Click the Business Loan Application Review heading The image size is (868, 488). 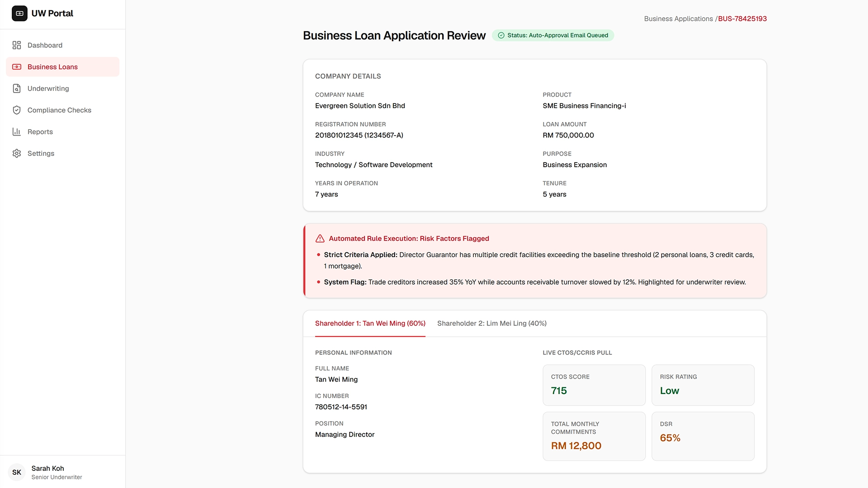coord(394,36)
